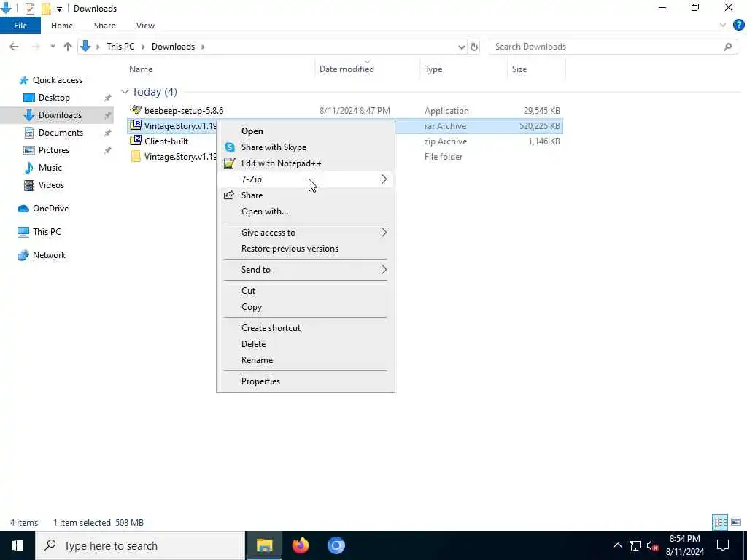This screenshot has height=560, width=747.
Task: Open Quick access in navigation pane
Action: pos(57,80)
